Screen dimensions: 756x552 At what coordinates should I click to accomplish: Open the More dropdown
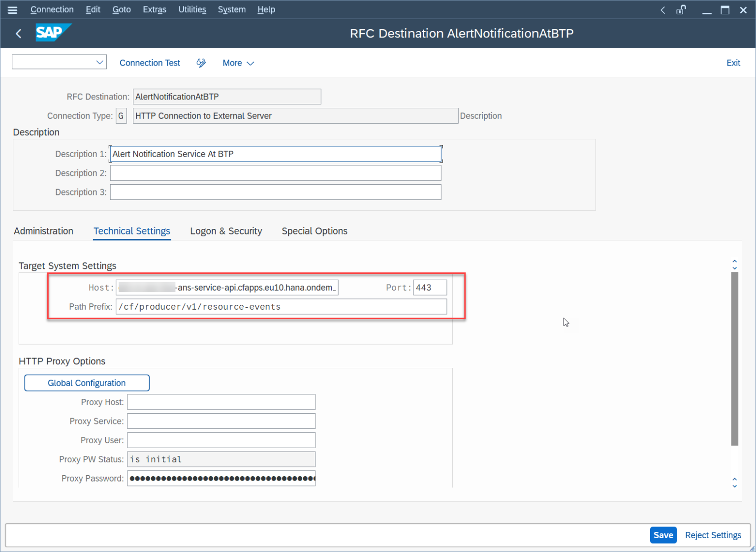pos(238,63)
